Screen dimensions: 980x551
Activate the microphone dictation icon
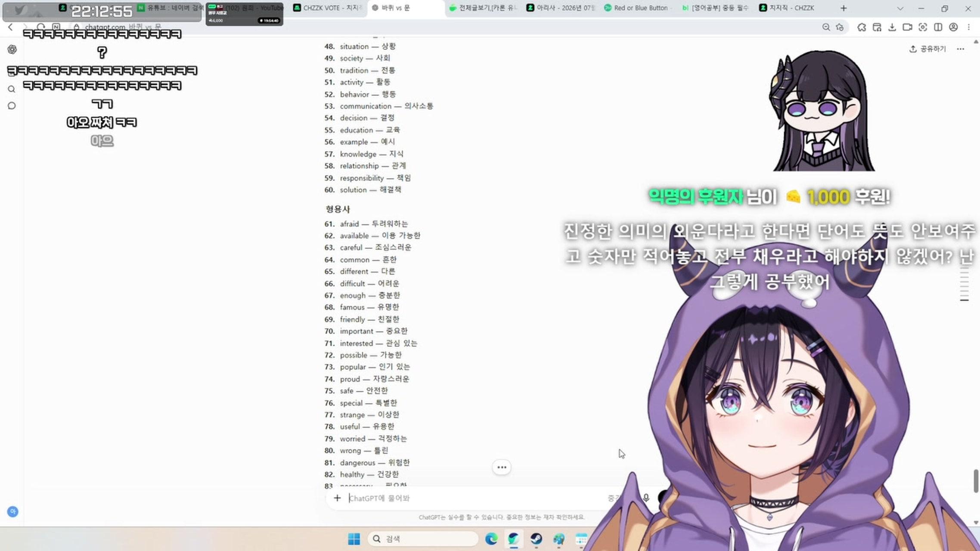pyautogui.click(x=646, y=498)
